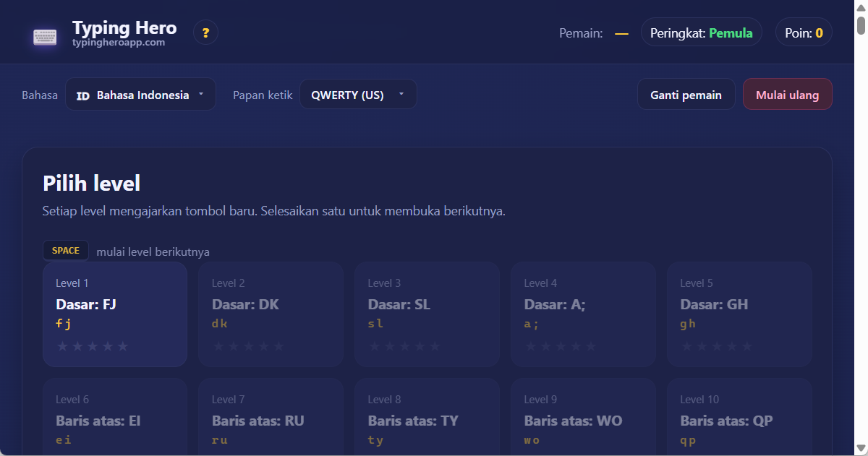Click the Peringkat: Pemula badge
Image resolution: width=868 pixels, height=456 pixels.
702,33
